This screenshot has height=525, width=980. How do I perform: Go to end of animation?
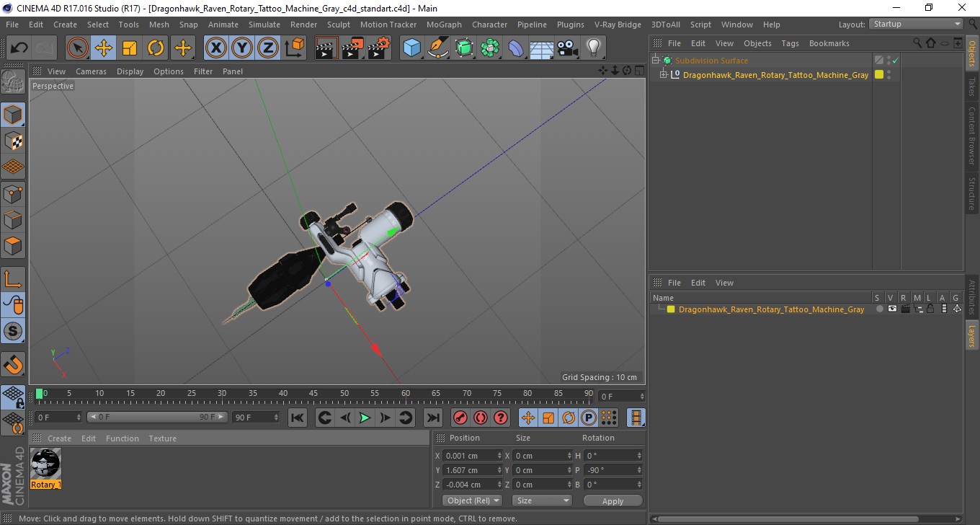[432, 418]
